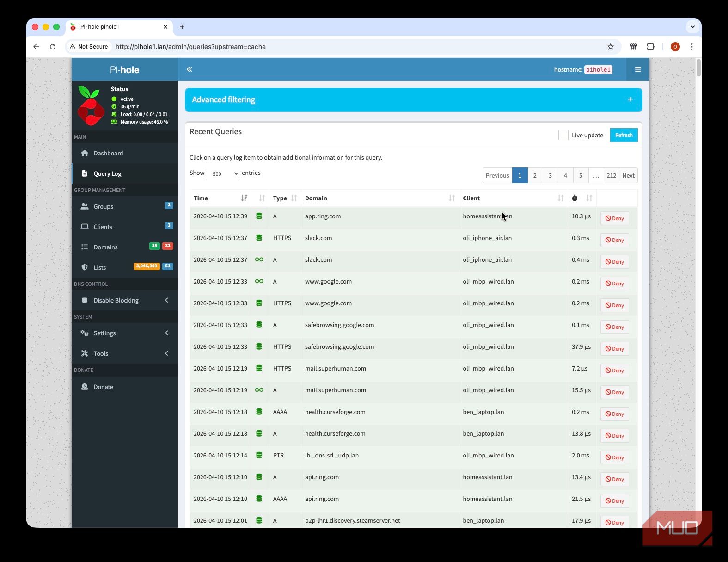Screen dimensions: 728x562
Task: Open the Show entries dropdown
Action: tap(223, 173)
